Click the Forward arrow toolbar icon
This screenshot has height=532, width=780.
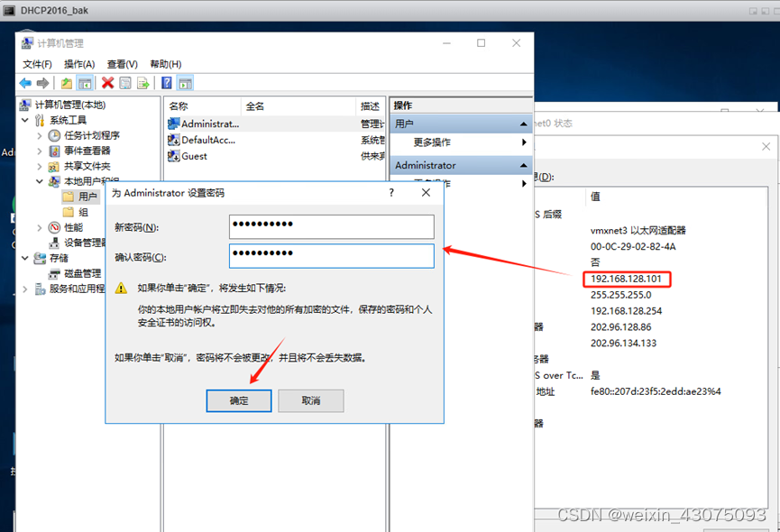click(x=42, y=83)
